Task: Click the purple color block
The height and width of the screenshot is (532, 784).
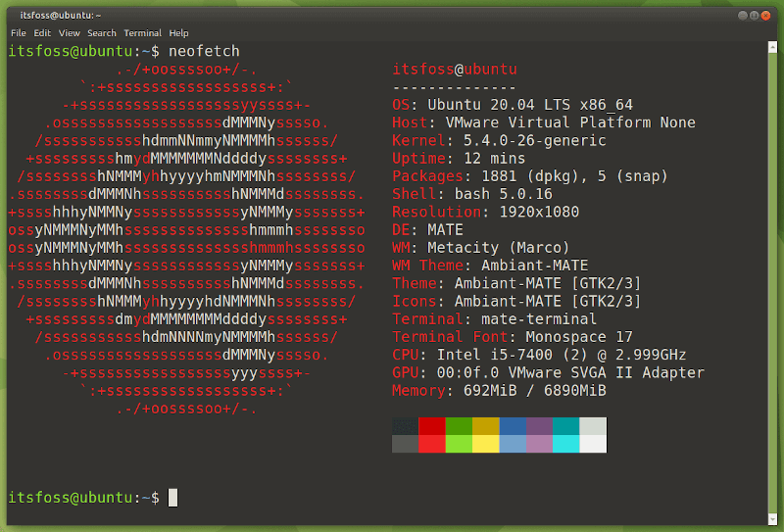Action: pos(540,426)
